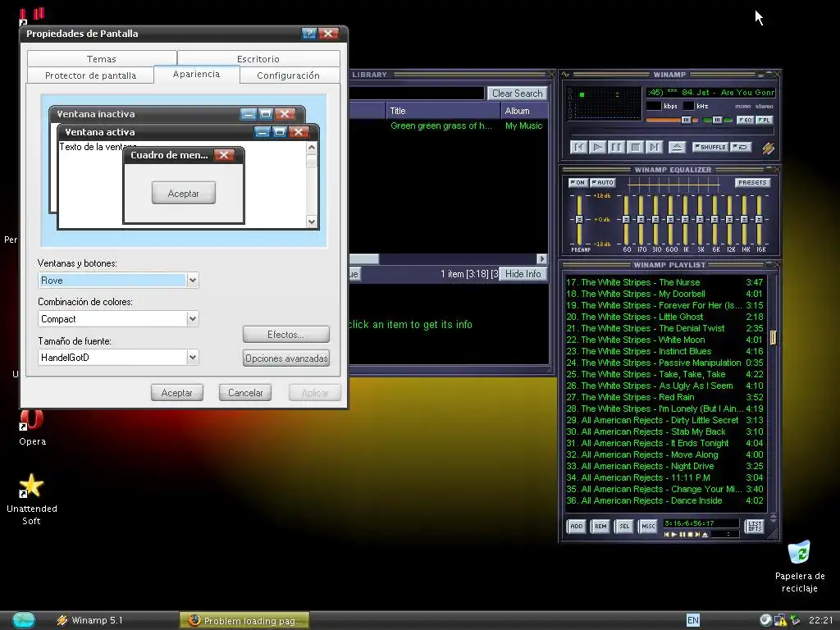Sort Library by Album column header

[x=524, y=111]
